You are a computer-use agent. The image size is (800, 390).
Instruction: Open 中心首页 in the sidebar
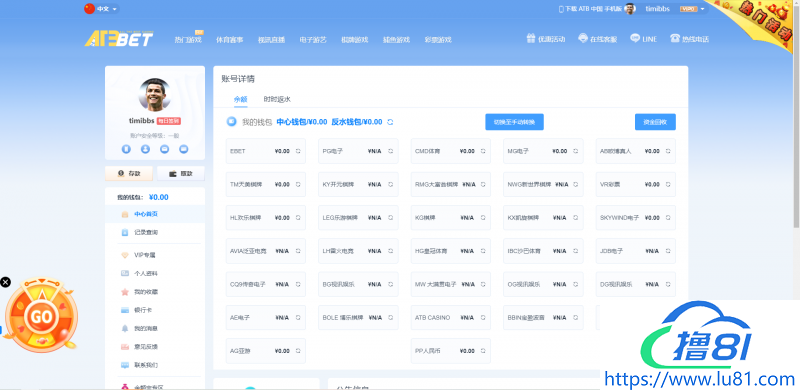coord(155,214)
